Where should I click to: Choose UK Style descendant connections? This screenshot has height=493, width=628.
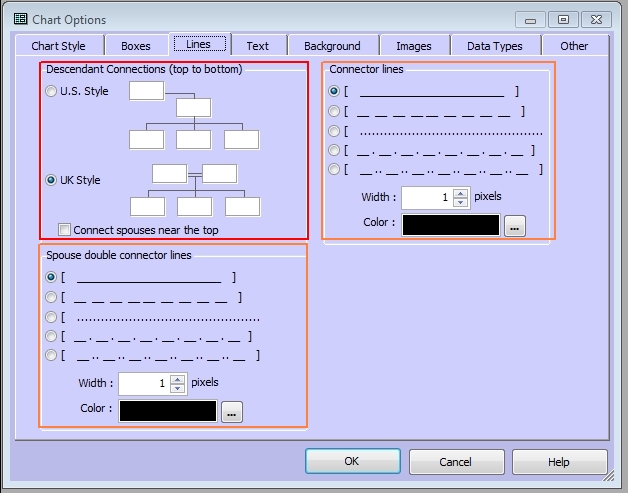pos(51,180)
